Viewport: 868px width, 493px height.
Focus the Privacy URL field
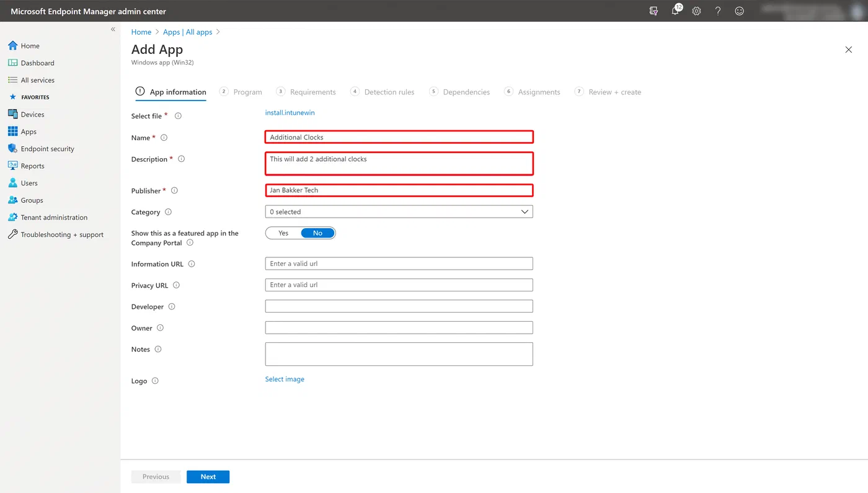[x=399, y=285]
